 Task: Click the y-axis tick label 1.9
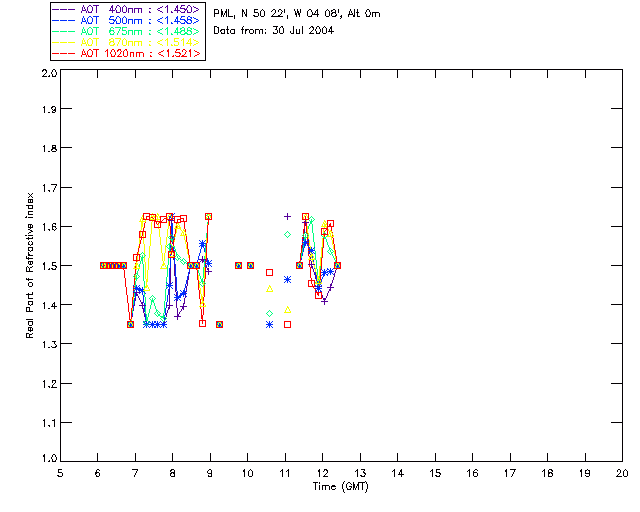49,109
